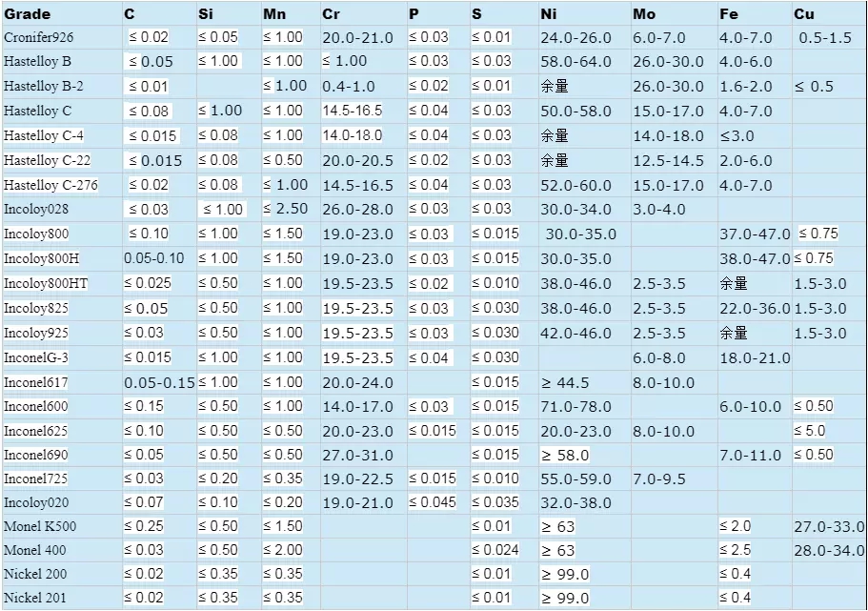Click the Cu column header

[804, 14]
